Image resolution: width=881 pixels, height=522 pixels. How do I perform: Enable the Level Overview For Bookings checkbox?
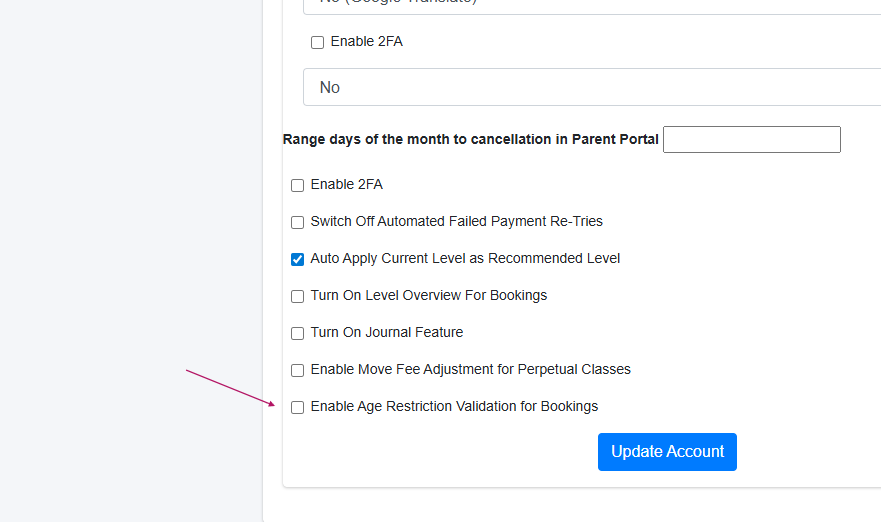297,296
